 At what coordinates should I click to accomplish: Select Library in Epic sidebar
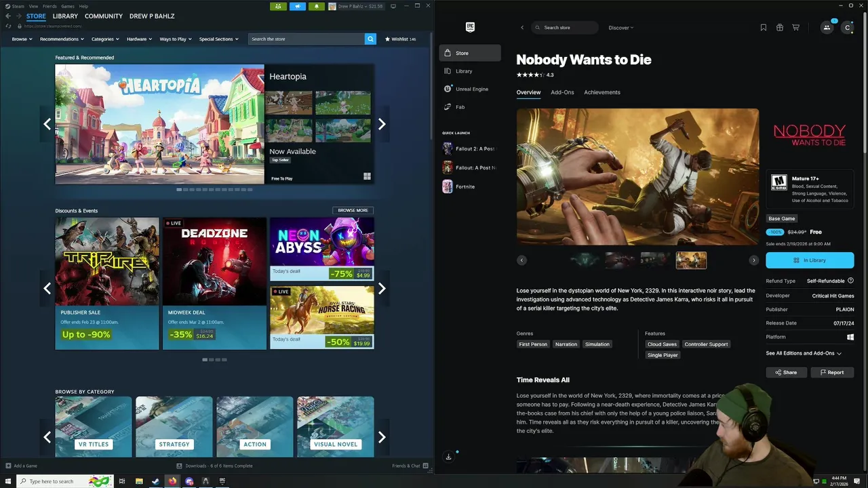470,71
